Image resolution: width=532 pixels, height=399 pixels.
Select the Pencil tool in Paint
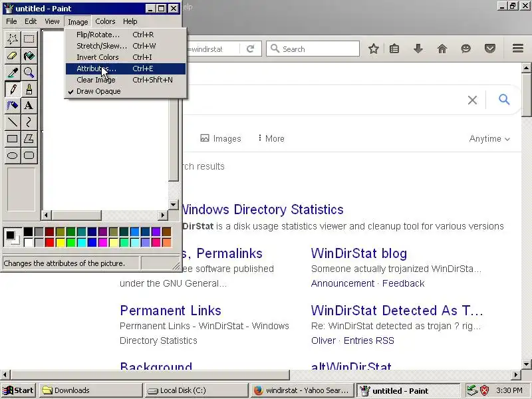13,89
